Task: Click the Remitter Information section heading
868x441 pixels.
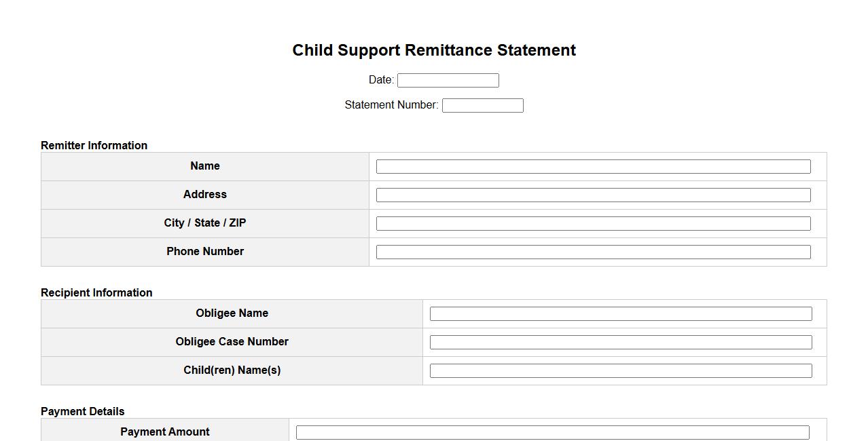Action: click(94, 145)
